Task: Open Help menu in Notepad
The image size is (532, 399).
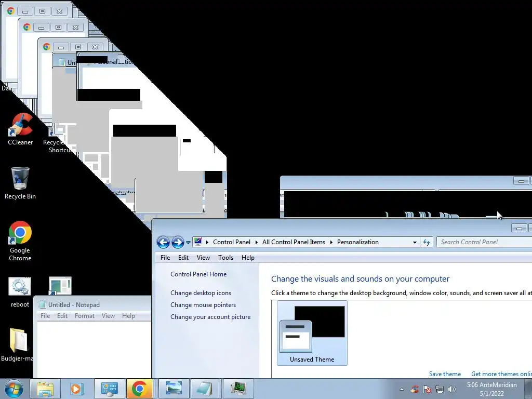Action: click(129, 316)
